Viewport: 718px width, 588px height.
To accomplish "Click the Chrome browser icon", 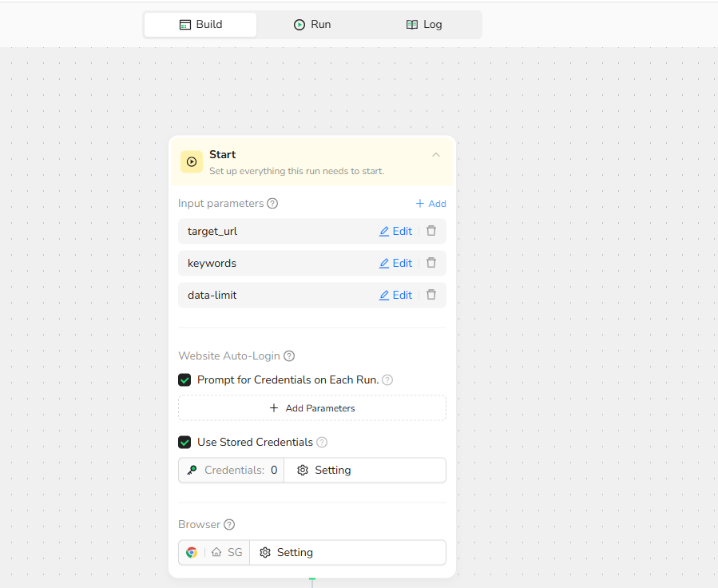I will (192, 552).
